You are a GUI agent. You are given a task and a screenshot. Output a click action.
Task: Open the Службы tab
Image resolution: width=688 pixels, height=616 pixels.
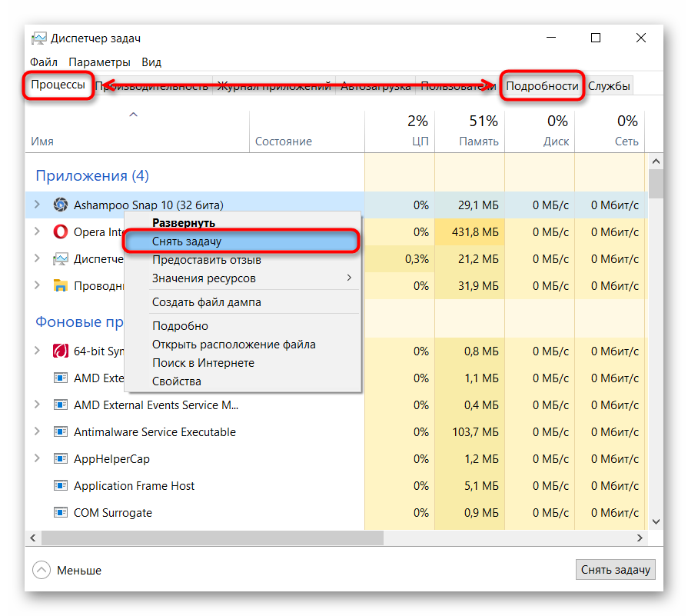[609, 86]
